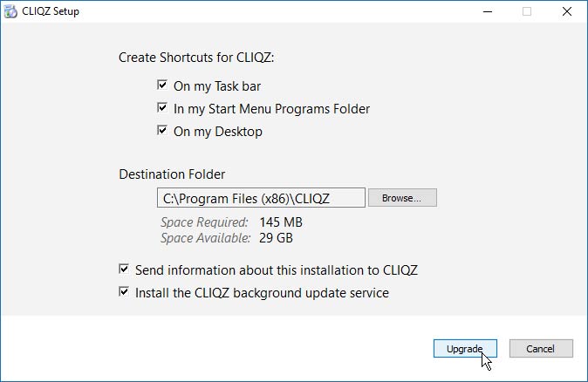Start the installation with the Upgrade button

(x=465, y=349)
